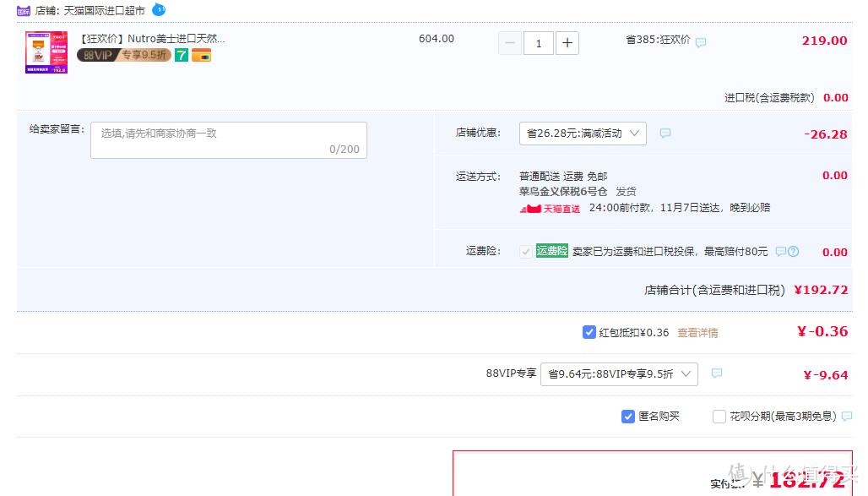The width and height of the screenshot is (868, 496).
Task: Toggle the 匿名购买 anonymous purchase checkbox
Action: (628, 417)
